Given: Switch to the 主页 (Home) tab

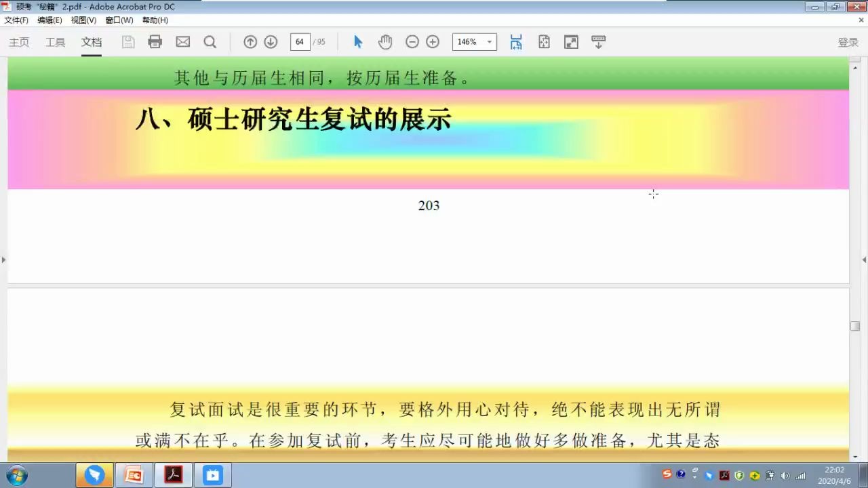Looking at the screenshot, I should click(x=18, y=42).
